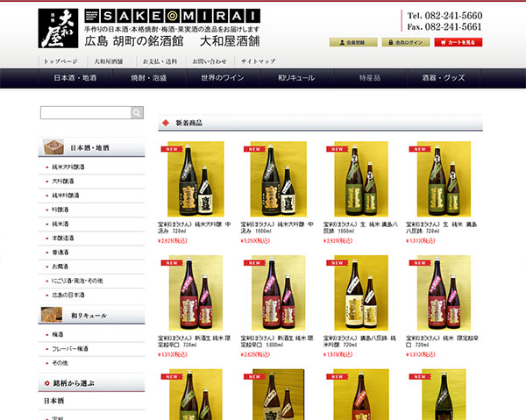Open 新酒生 純米 限定超辛口 720ml bottle photo
The width and height of the screenshot is (526, 420).
pyautogui.click(x=195, y=293)
